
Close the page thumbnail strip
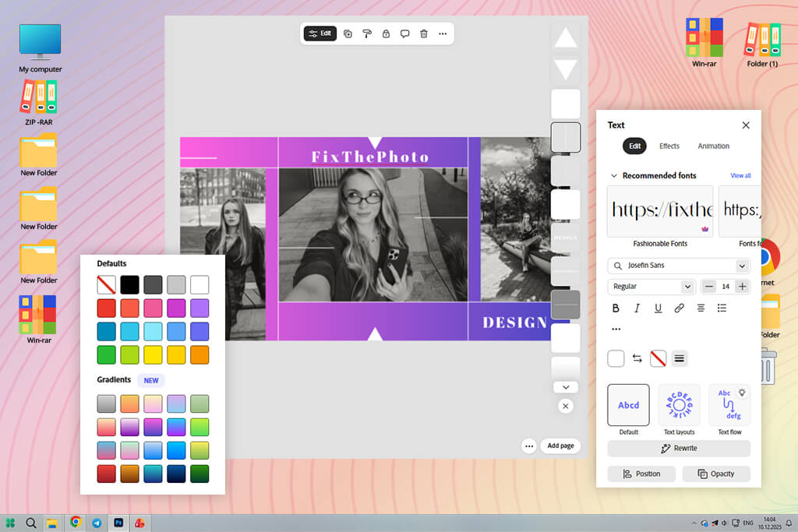(x=566, y=406)
